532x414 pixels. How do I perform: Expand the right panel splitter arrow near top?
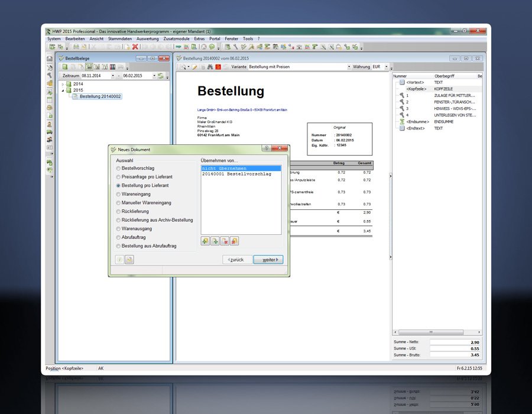[390, 176]
